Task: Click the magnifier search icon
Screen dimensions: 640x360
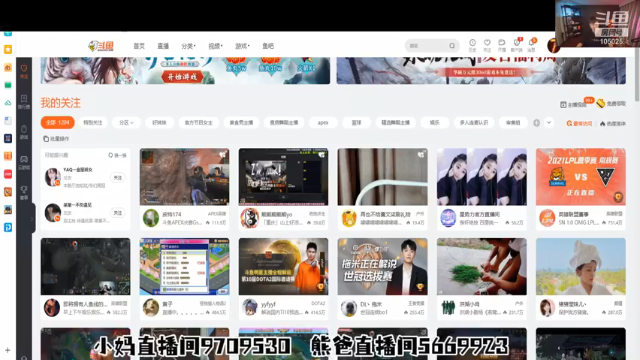Action: 452,46
